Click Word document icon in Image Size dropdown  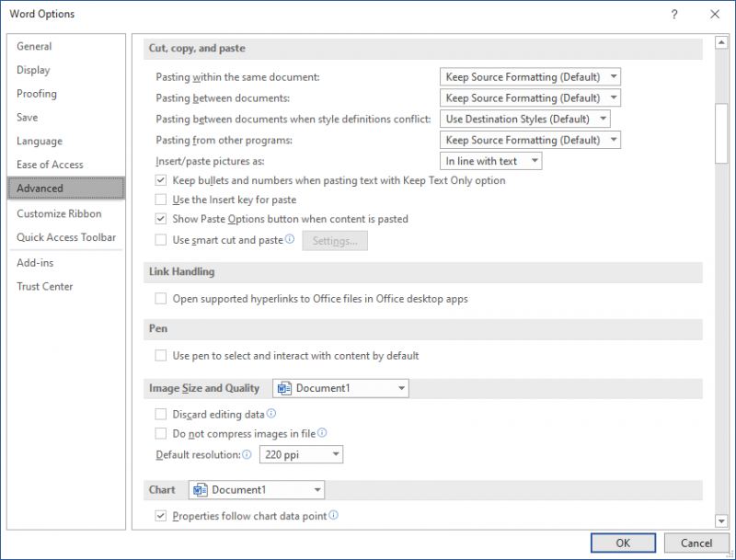point(284,388)
